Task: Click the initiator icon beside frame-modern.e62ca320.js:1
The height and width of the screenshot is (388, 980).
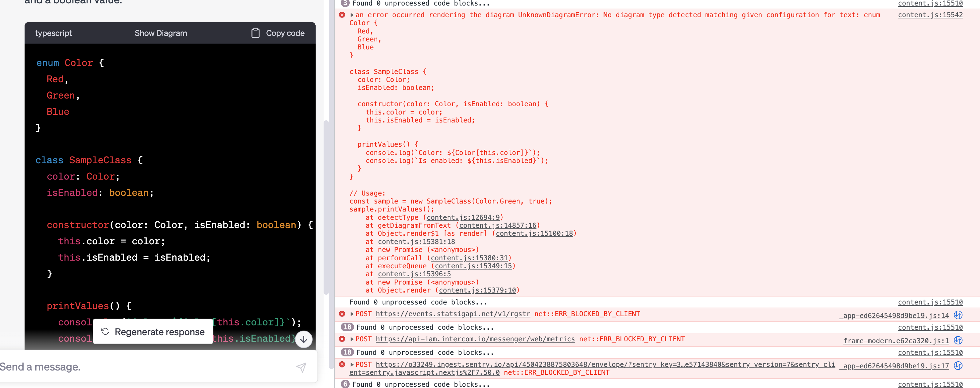Action: point(958,341)
